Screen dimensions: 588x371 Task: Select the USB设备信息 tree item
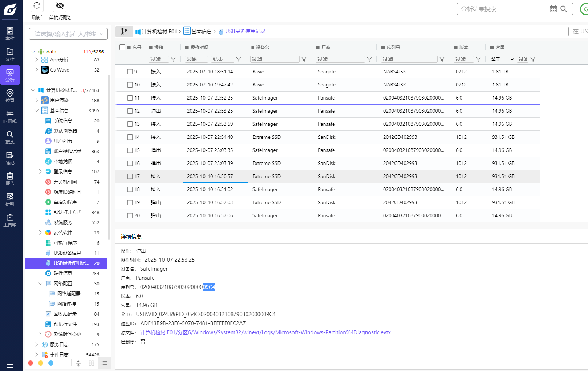pos(67,253)
